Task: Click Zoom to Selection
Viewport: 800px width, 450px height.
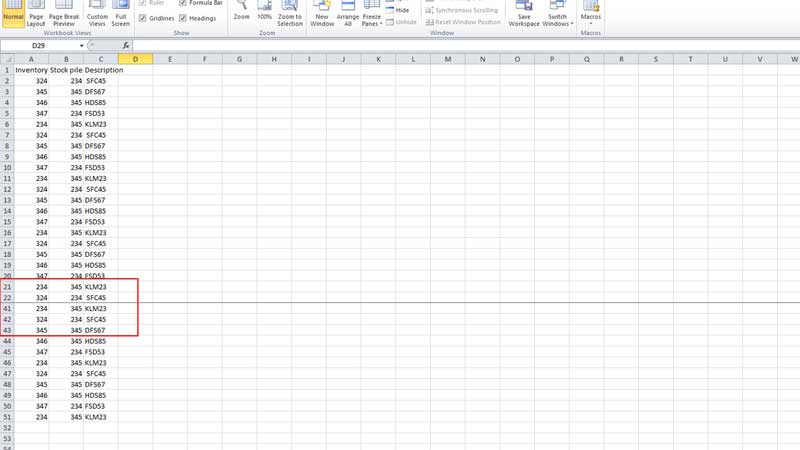Action: click(x=290, y=13)
